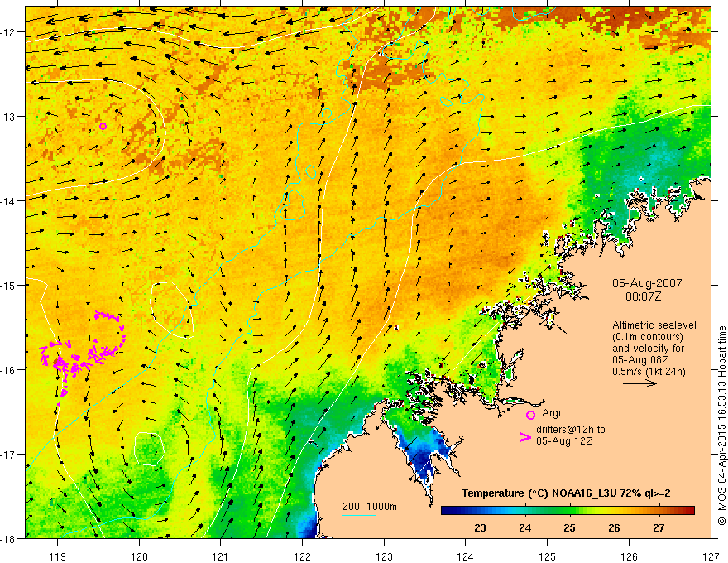Click the longitude axis label 121
Screen dimensions: 728x563
pyautogui.click(x=221, y=556)
